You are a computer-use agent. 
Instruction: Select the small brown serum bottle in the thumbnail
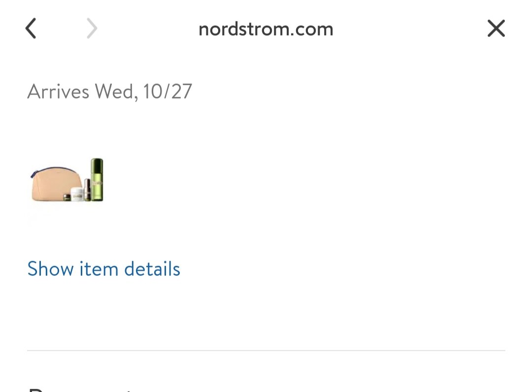[87, 190]
